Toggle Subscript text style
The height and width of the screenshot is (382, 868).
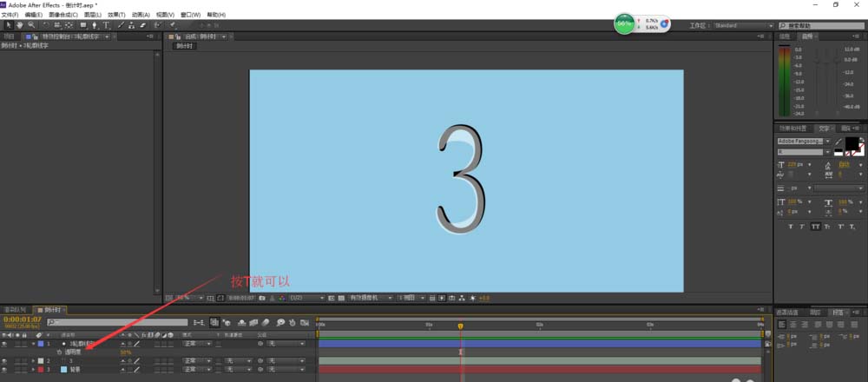tap(853, 227)
